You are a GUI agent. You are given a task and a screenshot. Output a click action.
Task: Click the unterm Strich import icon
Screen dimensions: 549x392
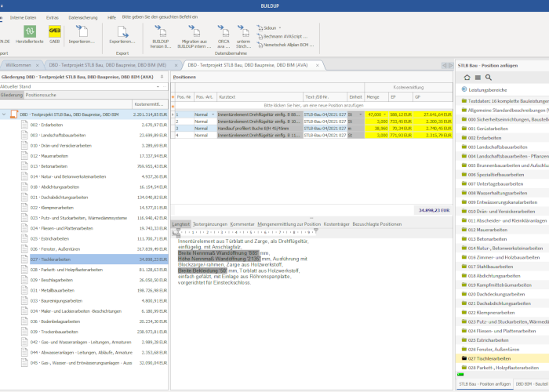click(243, 36)
